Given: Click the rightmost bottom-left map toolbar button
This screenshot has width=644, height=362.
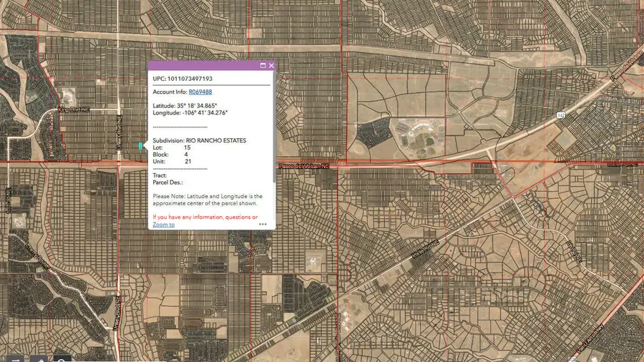Looking at the screenshot, I should point(62,358).
